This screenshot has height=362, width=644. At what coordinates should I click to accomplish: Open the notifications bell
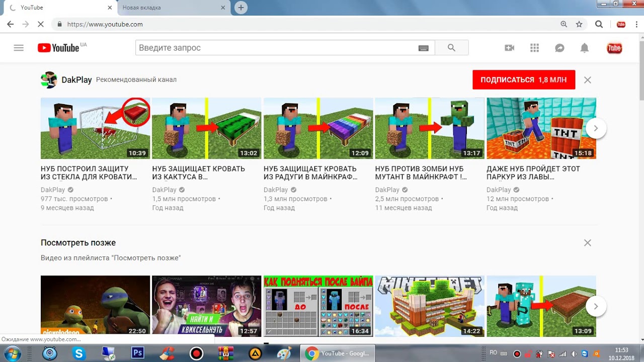click(584, 48)
